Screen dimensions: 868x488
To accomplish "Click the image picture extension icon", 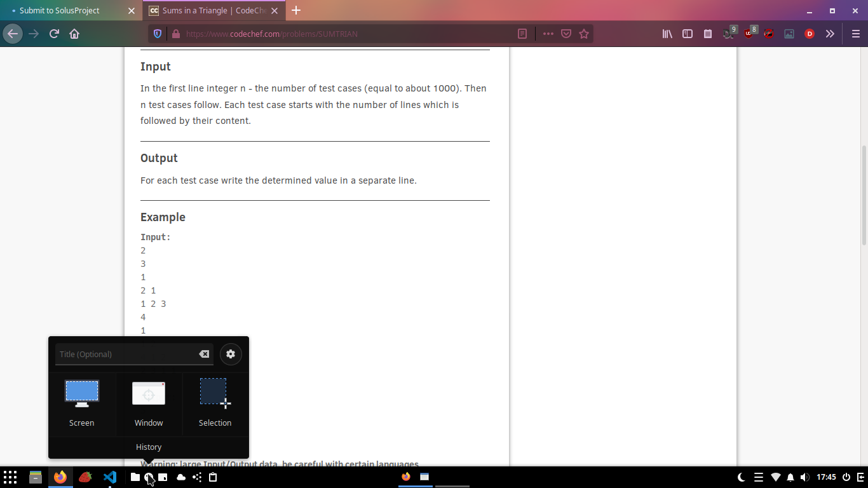I will [x=789, y=34].
